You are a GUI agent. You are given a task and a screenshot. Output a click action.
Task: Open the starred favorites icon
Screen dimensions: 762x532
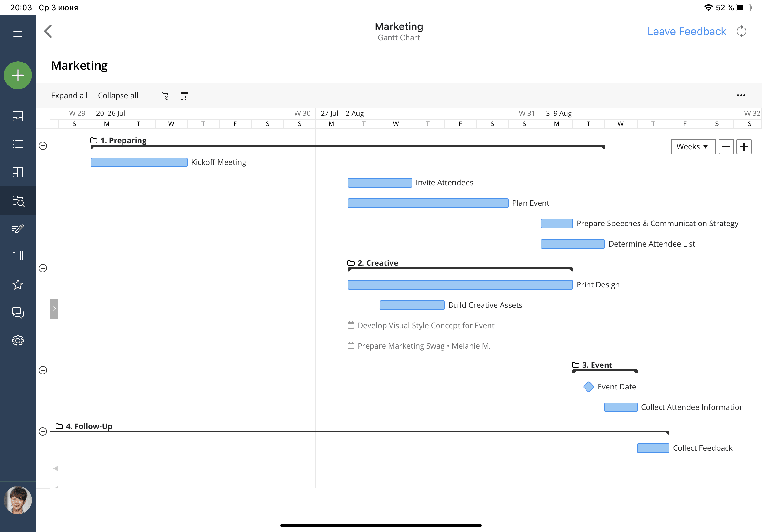click(x=18, y=284)
